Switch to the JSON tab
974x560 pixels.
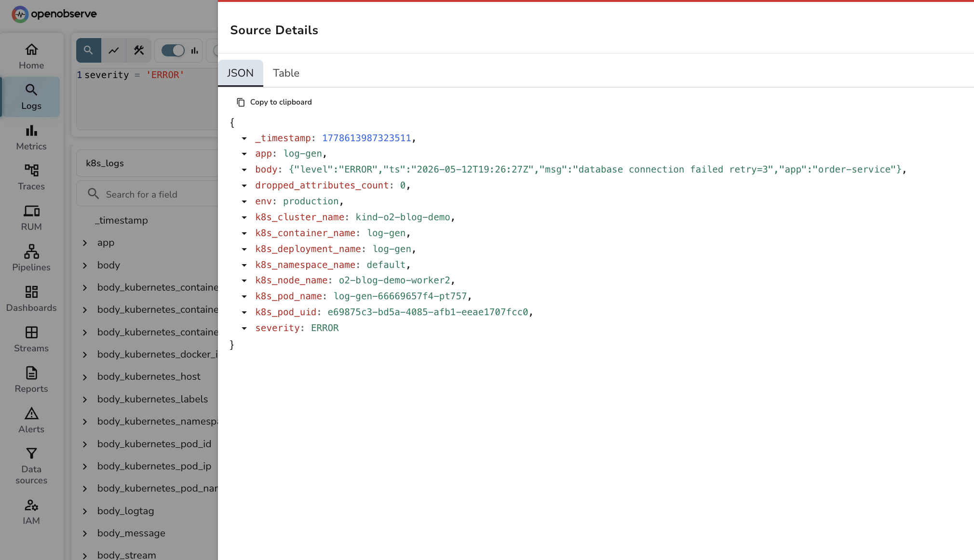click(x=240, y=73)
